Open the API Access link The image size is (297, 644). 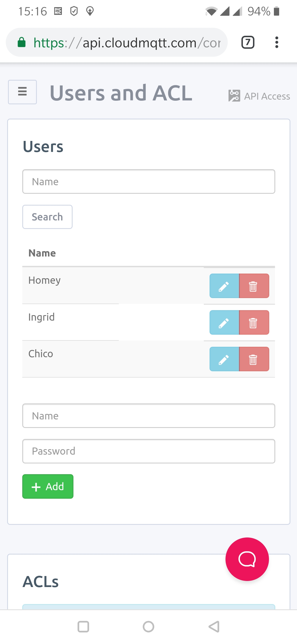(259, 96)
